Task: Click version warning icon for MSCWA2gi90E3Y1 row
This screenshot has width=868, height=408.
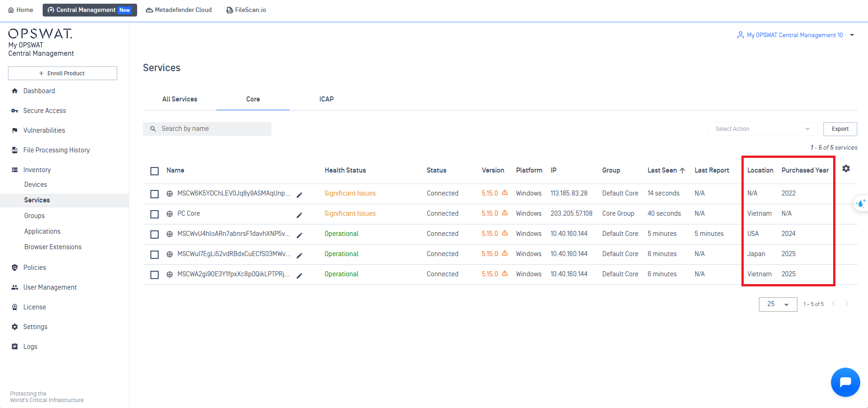Action: (505, 274)
